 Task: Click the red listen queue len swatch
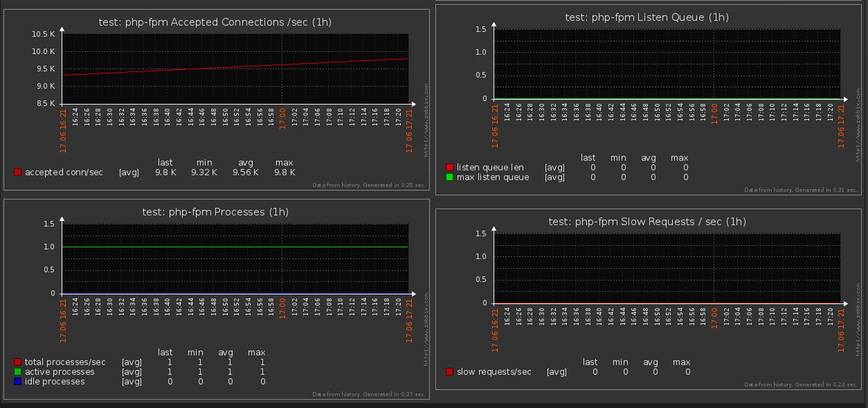pos(449,167)
